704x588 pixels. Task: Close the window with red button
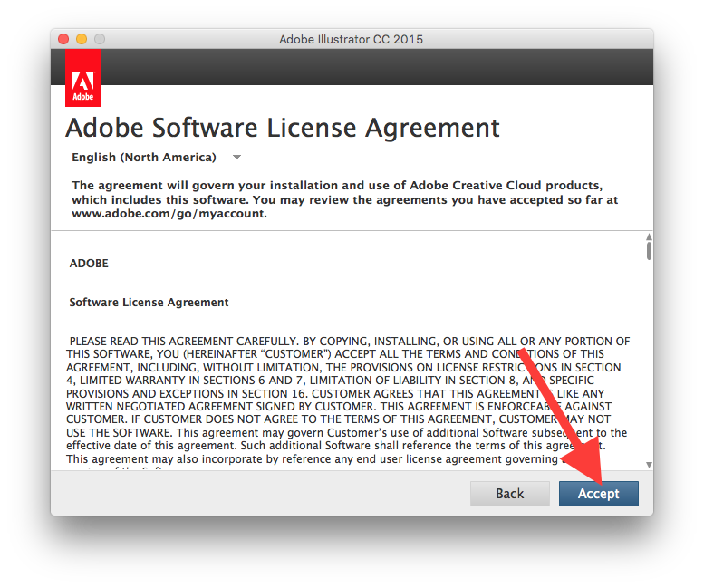coord(63,39)
